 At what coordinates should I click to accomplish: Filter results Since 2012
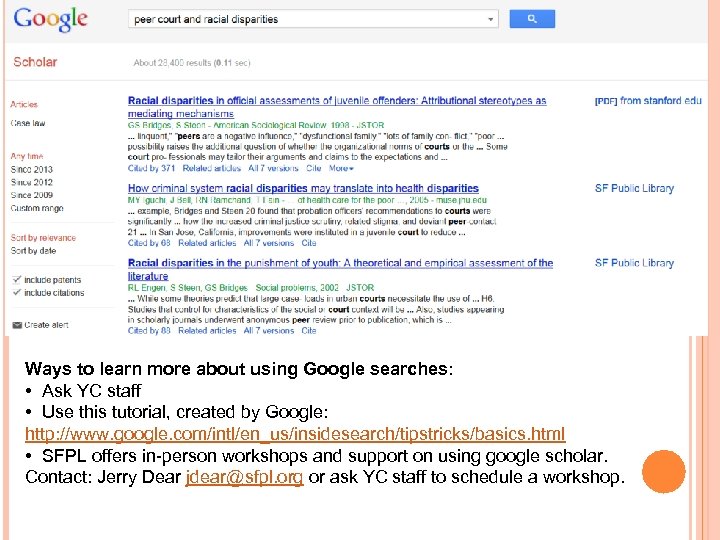click(x=31, y=182)
